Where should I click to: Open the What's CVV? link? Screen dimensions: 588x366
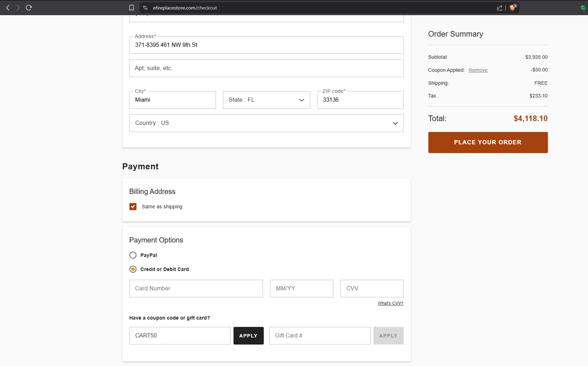pyautogui.click(x=390, y=303)
